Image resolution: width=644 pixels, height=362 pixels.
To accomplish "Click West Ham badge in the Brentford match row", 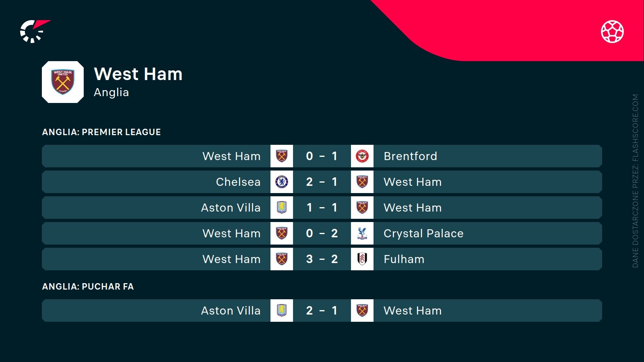I will coord(282,156).
